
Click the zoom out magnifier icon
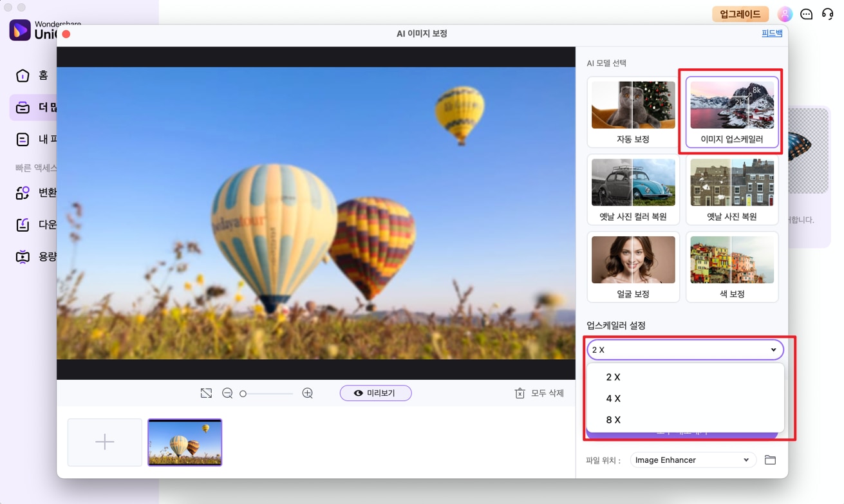(227, 393)
